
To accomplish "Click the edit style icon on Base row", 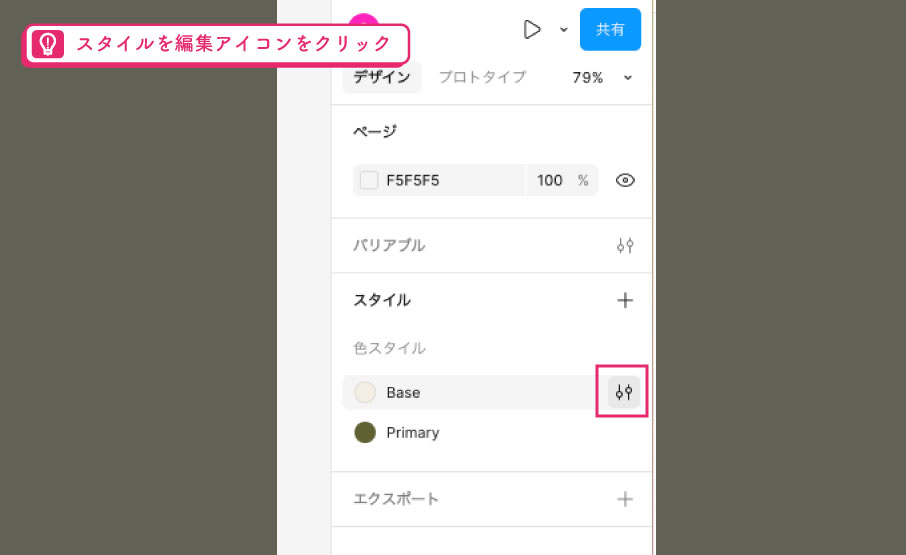I will (623, 393).
